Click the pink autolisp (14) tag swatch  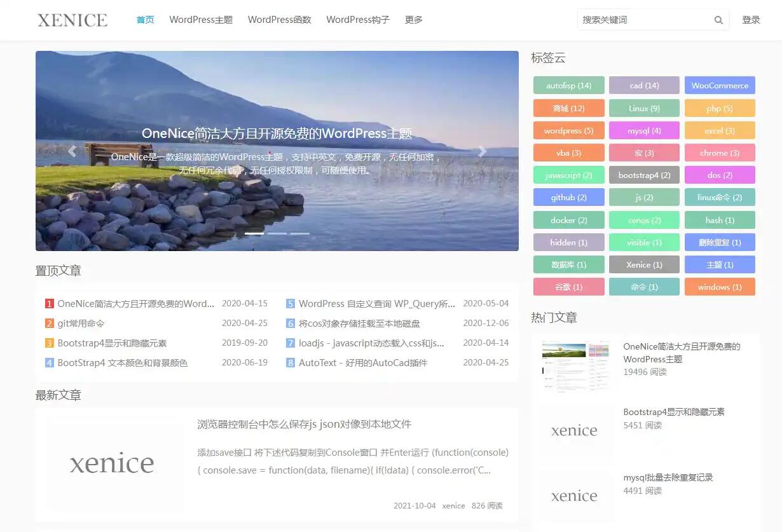[568, 85]
